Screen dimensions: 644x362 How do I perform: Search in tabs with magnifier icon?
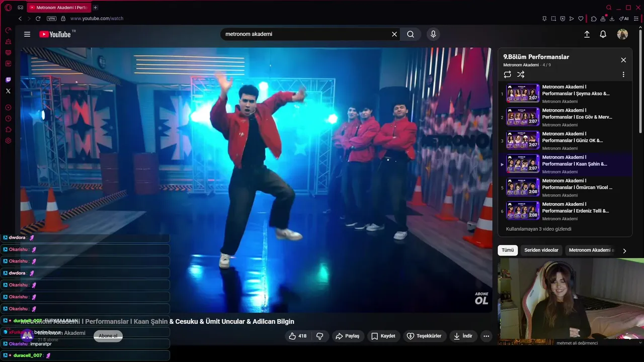tap(609, 8)
